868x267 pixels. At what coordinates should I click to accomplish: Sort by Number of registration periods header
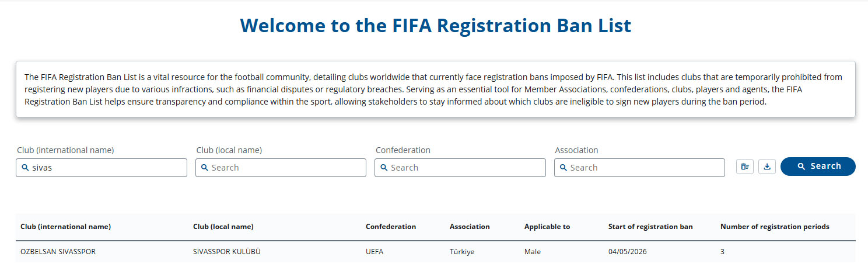[x=775, y=227]
